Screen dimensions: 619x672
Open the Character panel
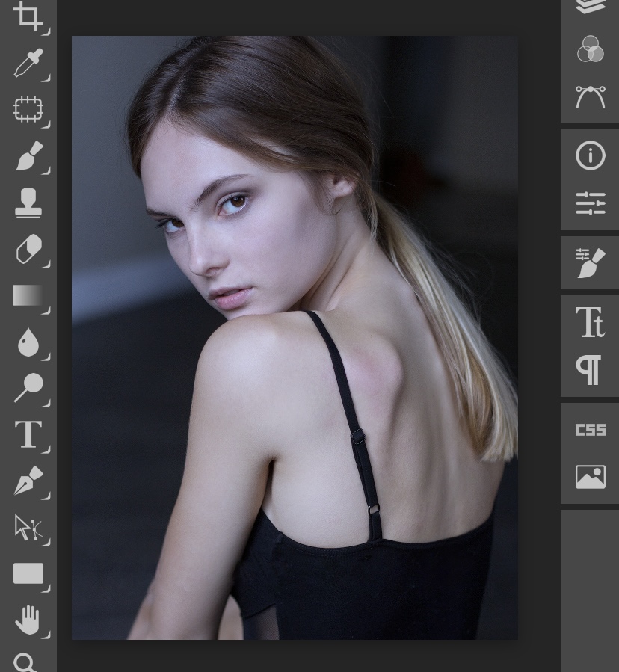coord(591,322)
